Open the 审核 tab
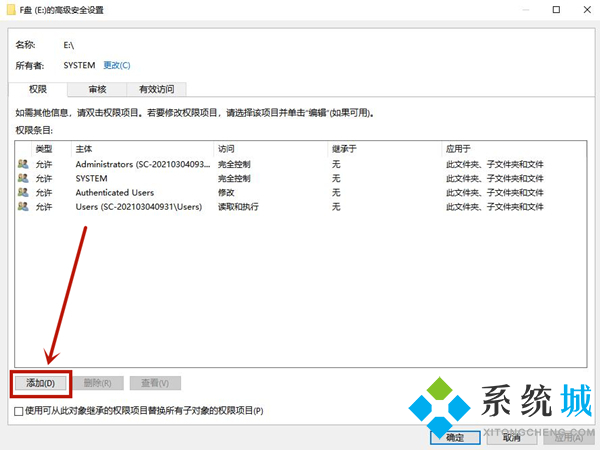The height and width of the screenshot is (450, 600). (x=97, y=89)
